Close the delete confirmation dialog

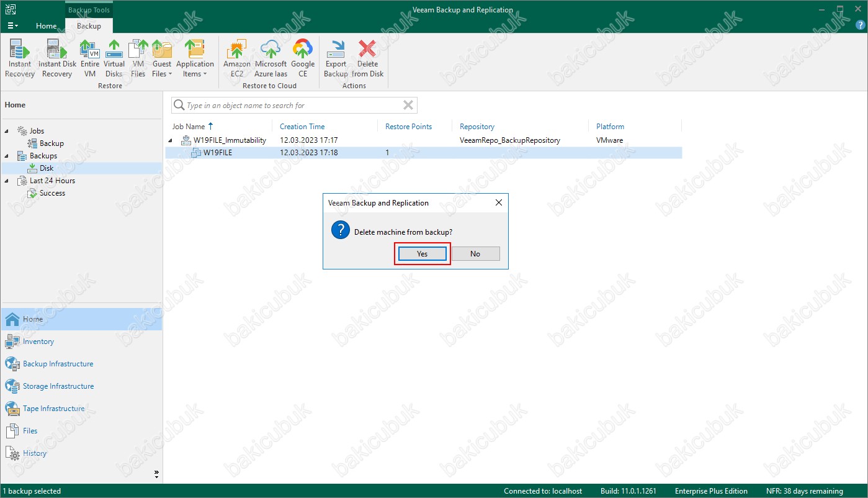coord(499,202)
